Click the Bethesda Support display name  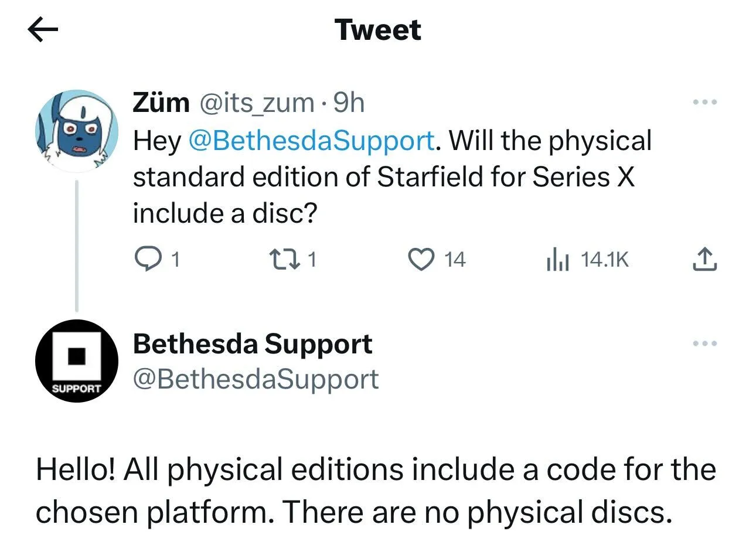click(253, 344)
